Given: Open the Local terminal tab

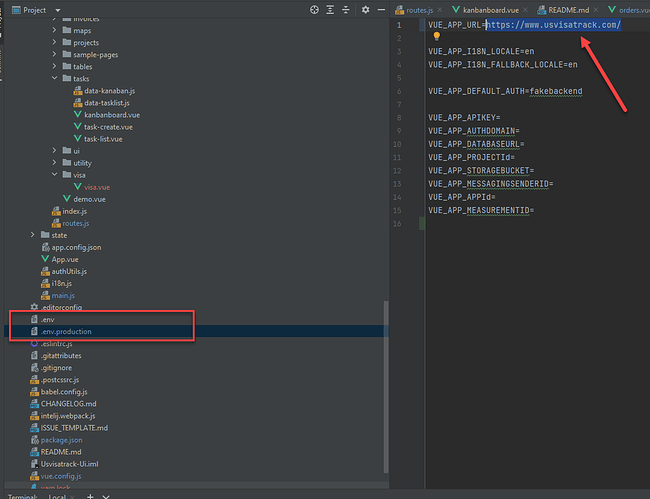Looking at the screenshot, I should tap(57, 496).
